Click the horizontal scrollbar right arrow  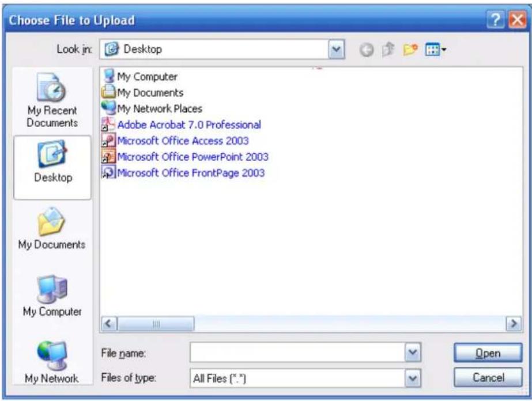[514, 324]
